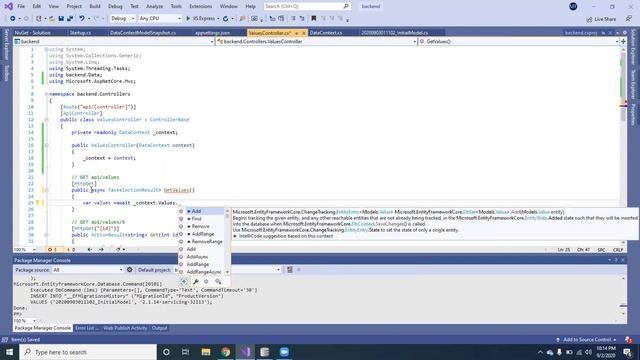Open the Output tab

click(159, 328)
